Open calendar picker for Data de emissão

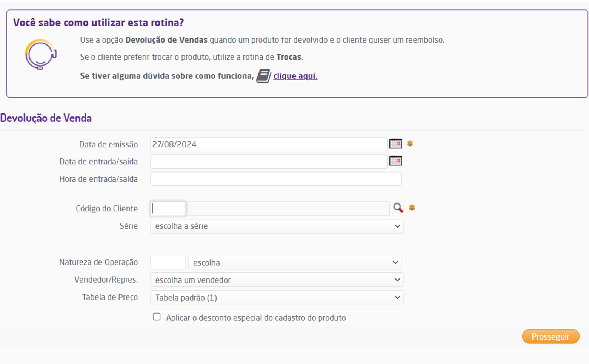[x=395, y=144]
